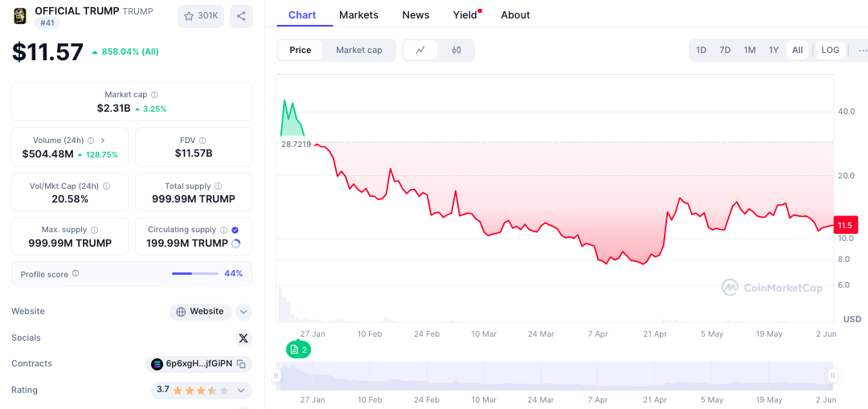Set chart range to 1D
This screenshot has width=868, height=409.
click(701, 51)
